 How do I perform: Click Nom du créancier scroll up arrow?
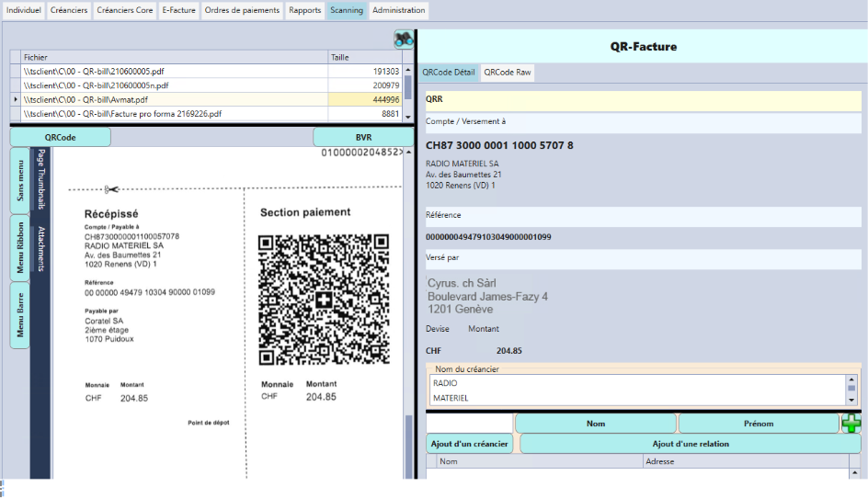(x=851, y=379)
